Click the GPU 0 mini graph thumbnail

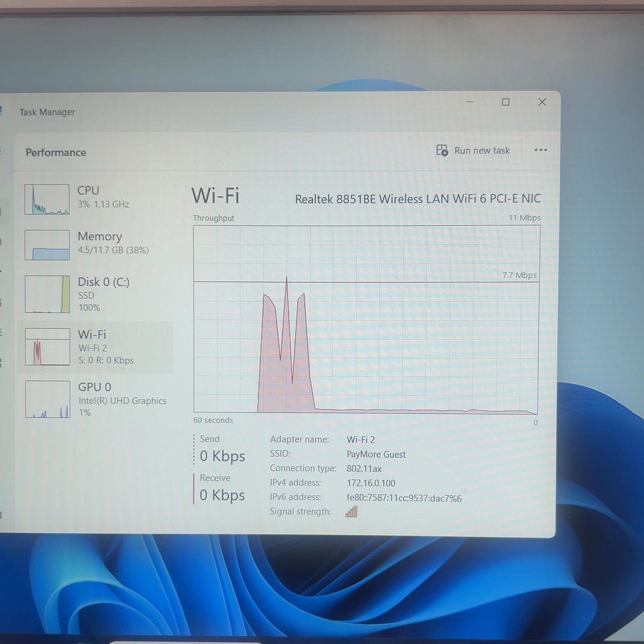click(47, 399)
